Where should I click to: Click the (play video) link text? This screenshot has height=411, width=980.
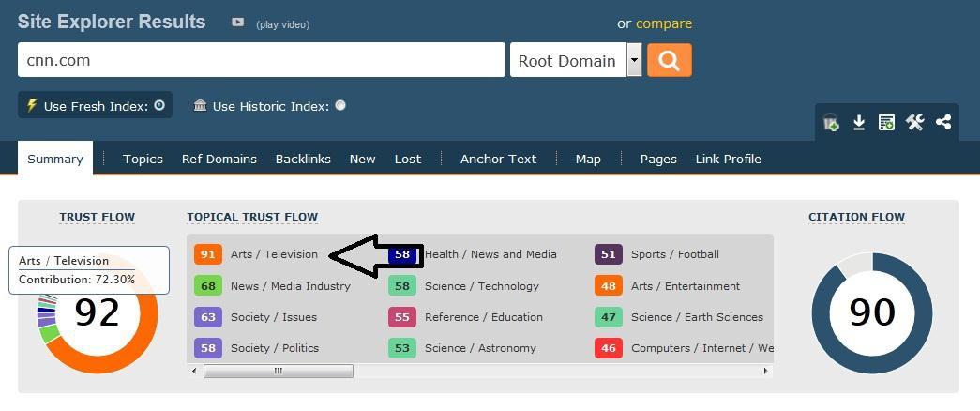282,24
